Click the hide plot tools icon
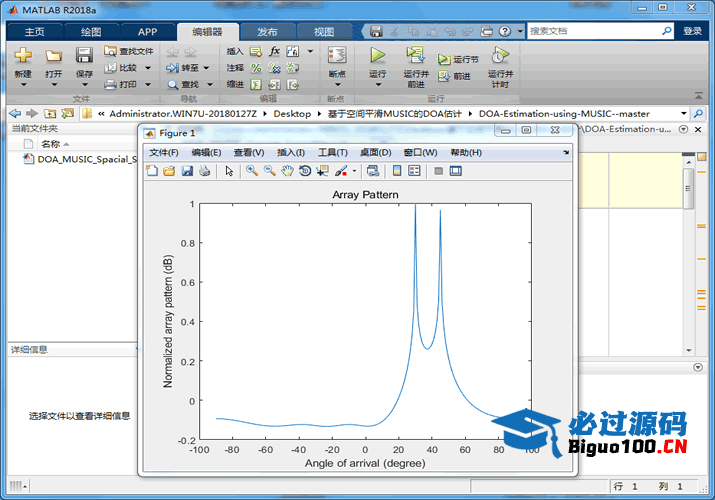Viewport: 715px width, 500px height. tap(439, 171)
